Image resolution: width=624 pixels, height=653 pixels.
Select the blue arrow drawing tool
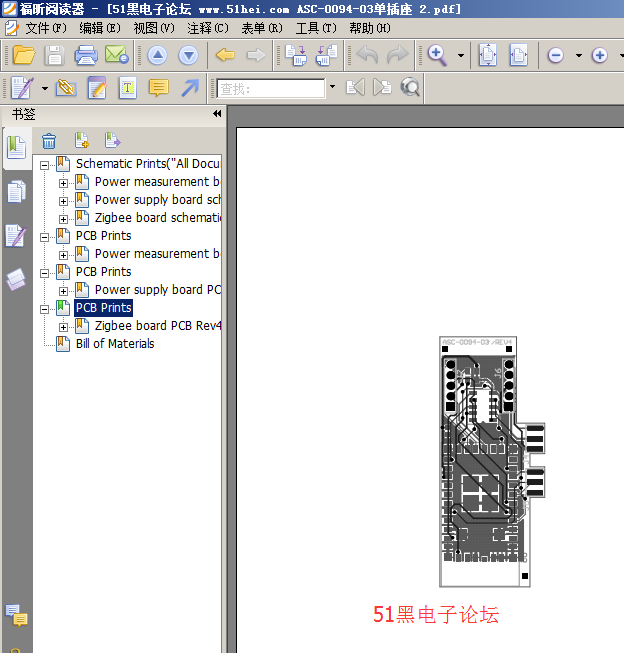[190, 88]
